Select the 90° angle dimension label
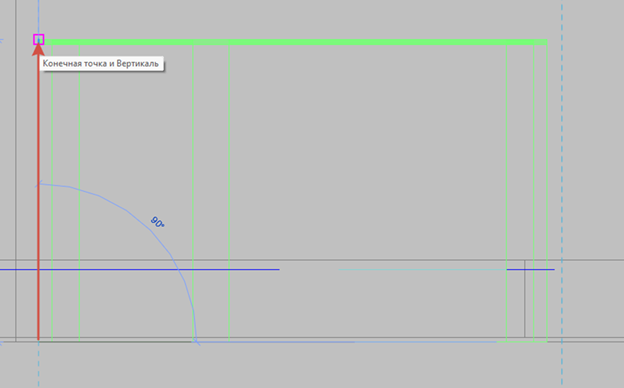Viewport: 624px width, 388px height. tap(158, 222)
